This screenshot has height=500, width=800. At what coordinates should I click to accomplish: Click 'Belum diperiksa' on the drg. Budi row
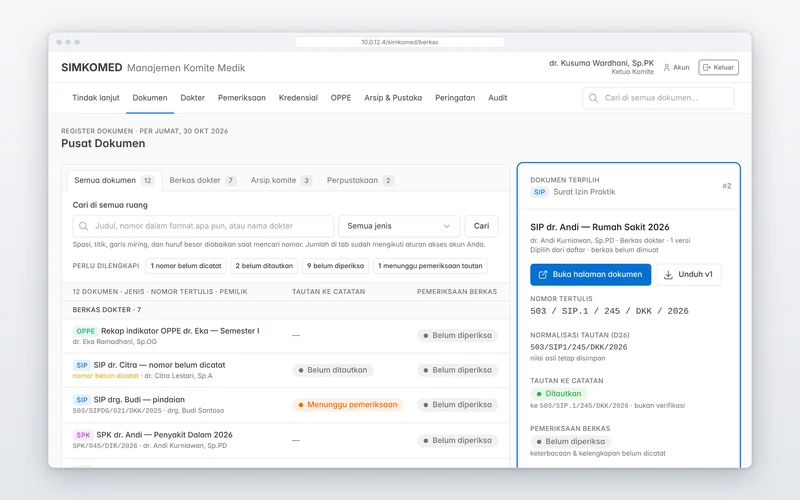457,405
